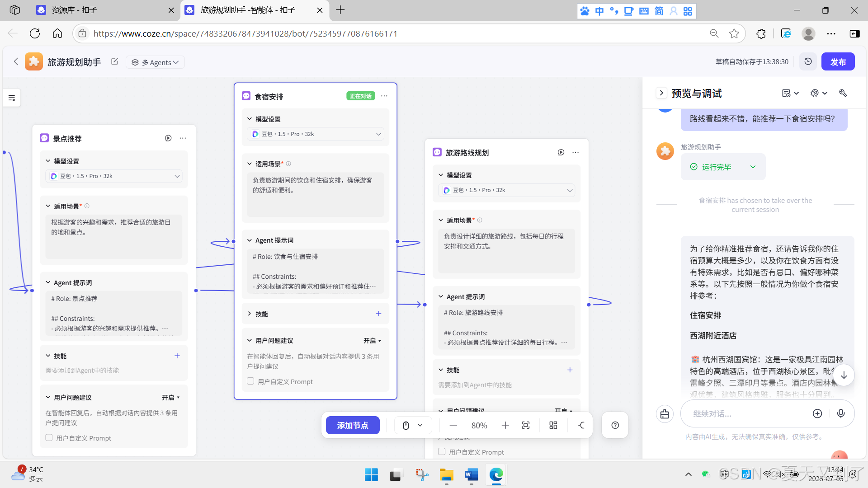Open the version history clock icon

pyautogui.click(x=808, y=61)
